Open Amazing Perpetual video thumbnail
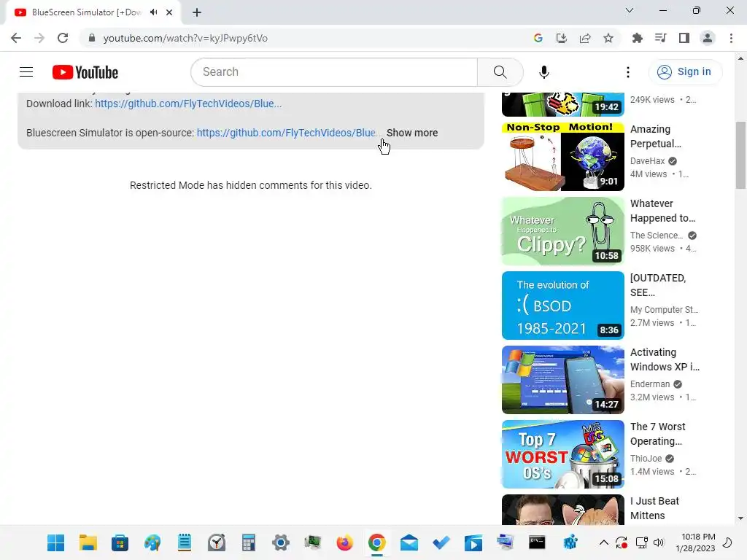The width and height of the screenshot is (747, 560). 562,157
